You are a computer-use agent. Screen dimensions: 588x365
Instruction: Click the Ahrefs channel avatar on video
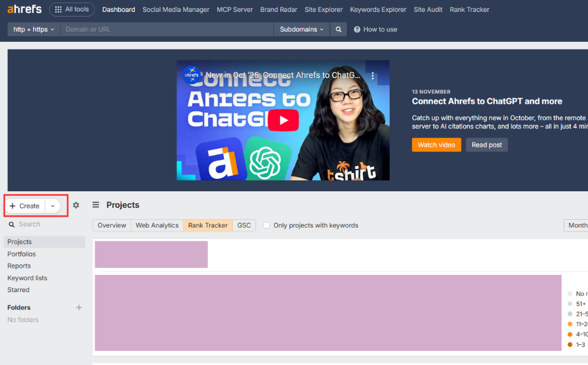pyautogui.click(x=191, y=75)
